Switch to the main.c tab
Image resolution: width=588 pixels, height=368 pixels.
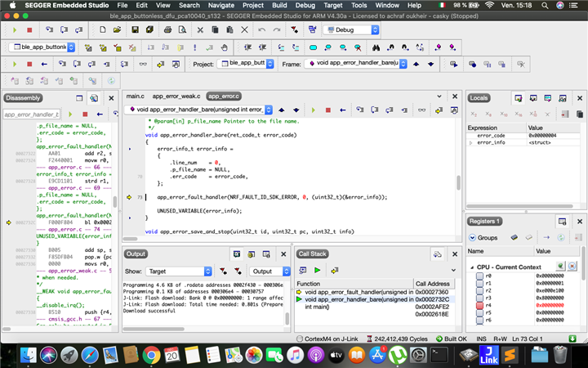pos(135,96)
